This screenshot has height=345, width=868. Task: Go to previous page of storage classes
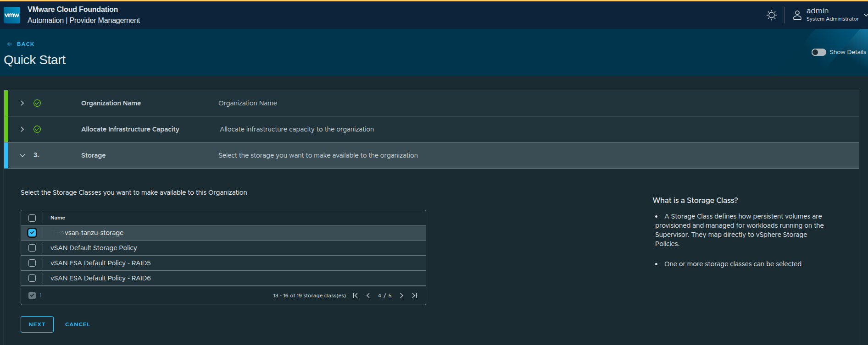(368, 296)
